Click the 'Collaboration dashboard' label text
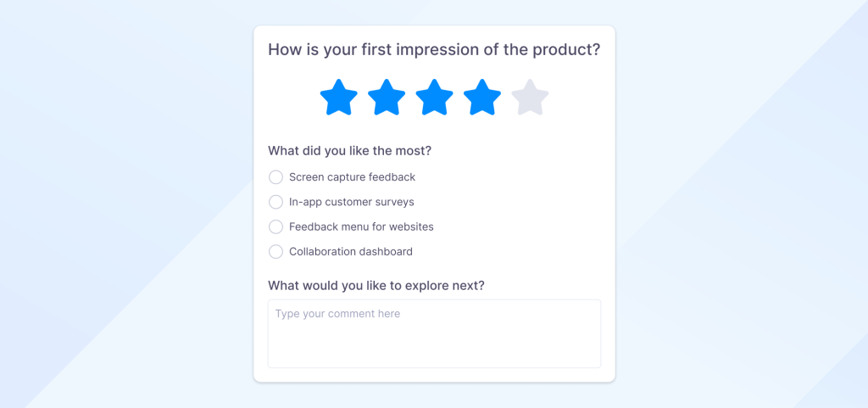This screenshot has height=408, width=868. (x=350, y=251)
